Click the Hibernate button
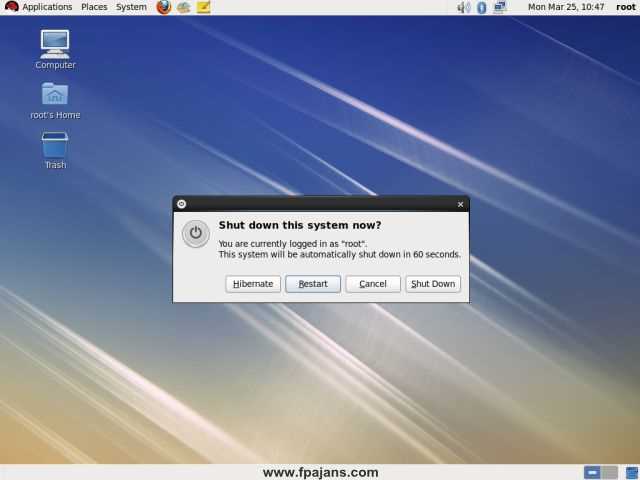 point(253,284)
